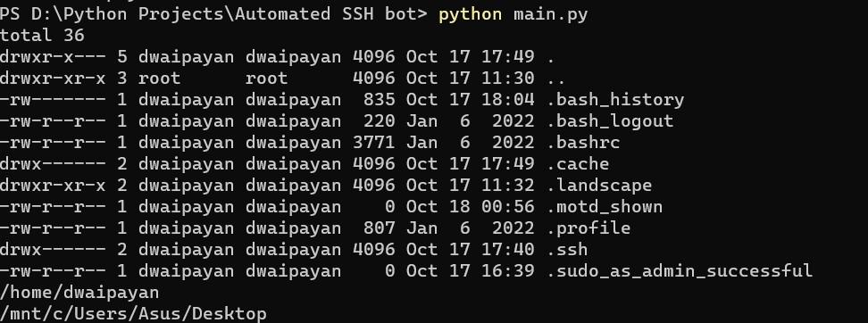Select the ".sudo_as_admin_successful" file name

[680, 271]
